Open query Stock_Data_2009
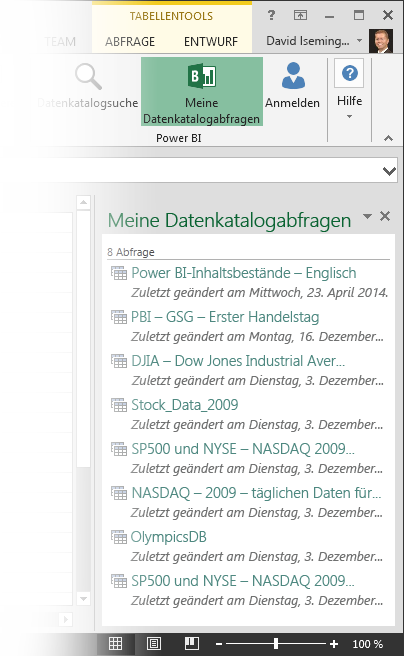The width and height of the screenshot is (404, 656). coord(185,405)
